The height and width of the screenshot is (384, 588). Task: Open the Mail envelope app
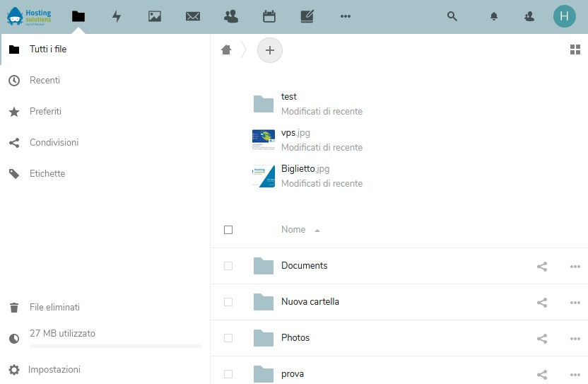click(193, 16)
